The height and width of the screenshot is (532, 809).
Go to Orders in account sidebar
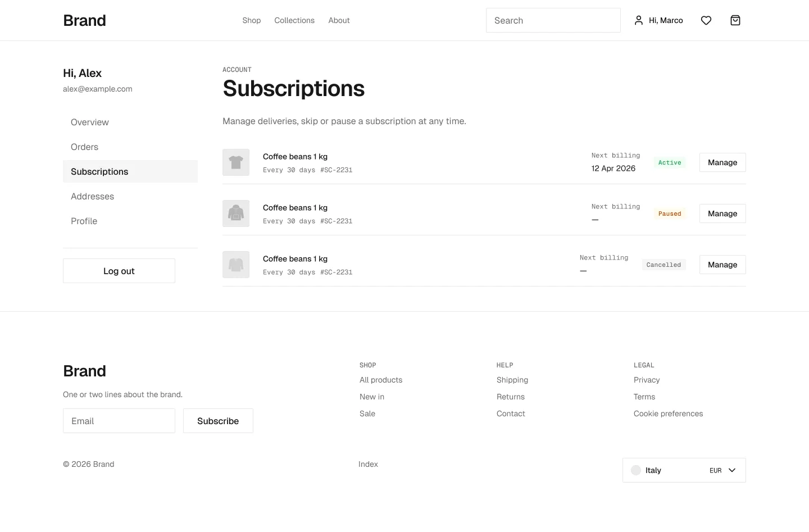[130, 147]
